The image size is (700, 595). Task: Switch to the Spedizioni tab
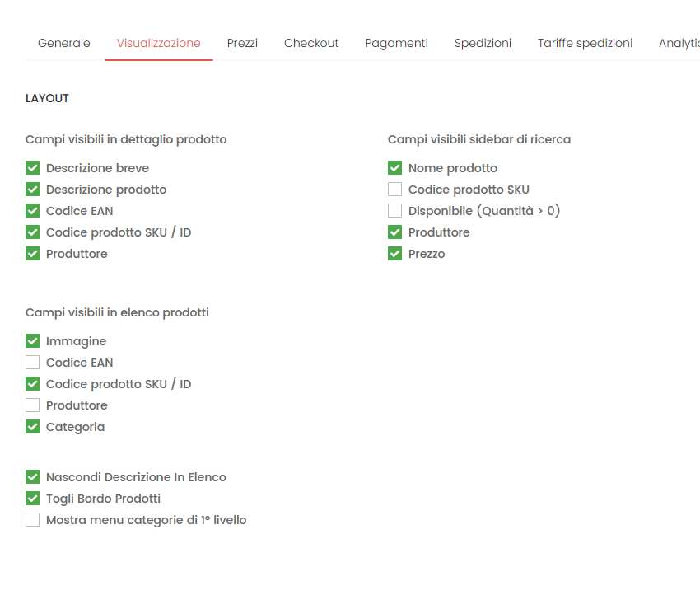tap(483, 43)
